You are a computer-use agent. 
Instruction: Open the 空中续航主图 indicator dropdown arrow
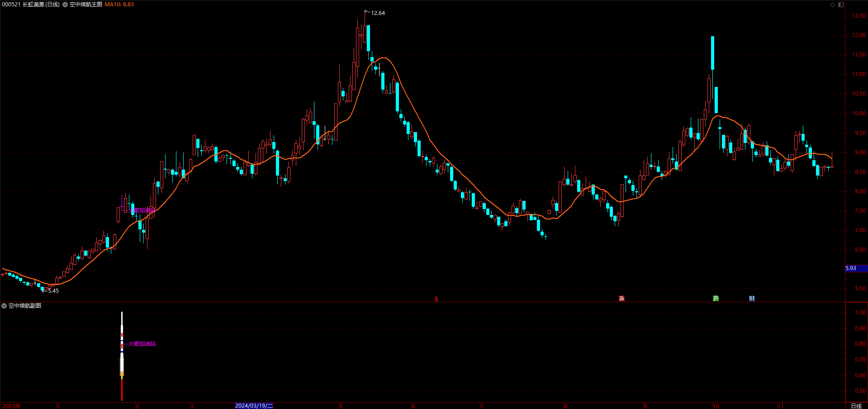point(65,5)
